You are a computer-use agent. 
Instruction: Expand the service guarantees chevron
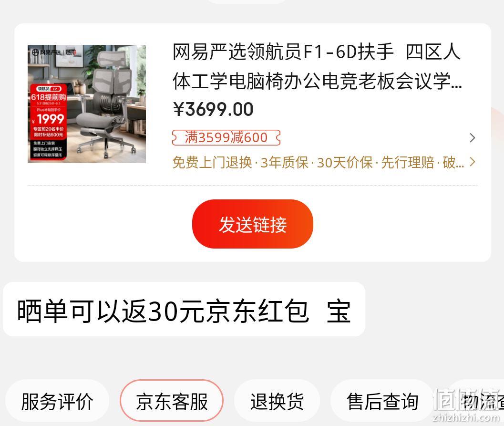point(472,162)
